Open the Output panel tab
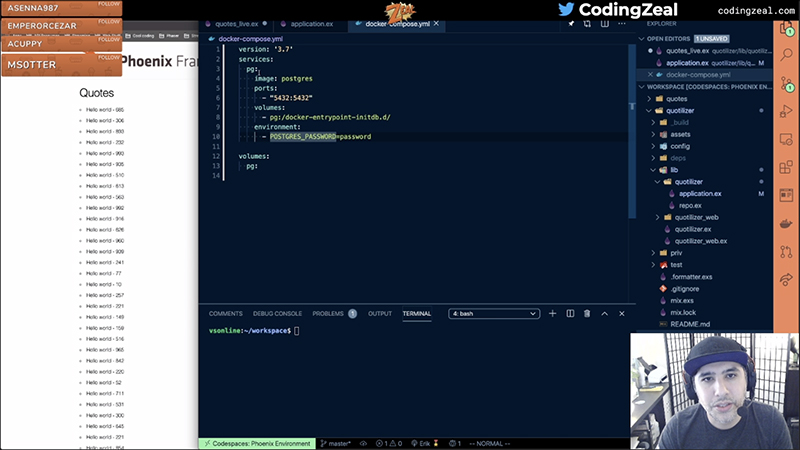 pos(380,313)
